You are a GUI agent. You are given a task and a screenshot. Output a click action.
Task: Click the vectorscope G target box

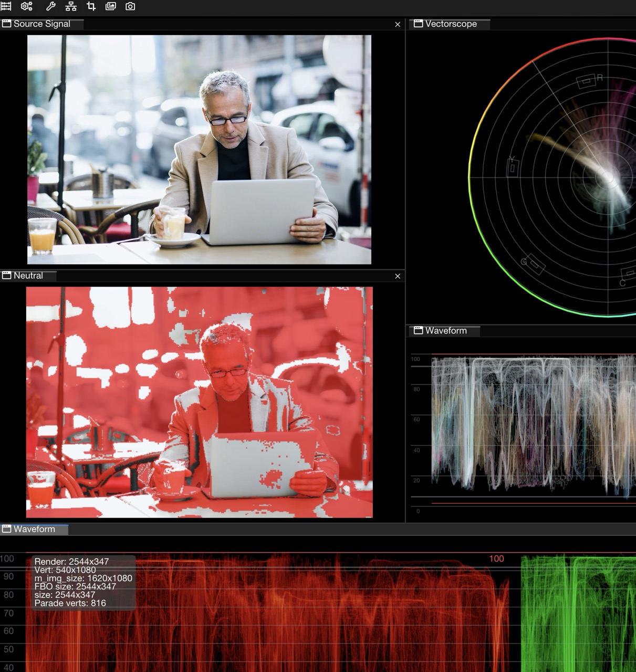point(534,265)
